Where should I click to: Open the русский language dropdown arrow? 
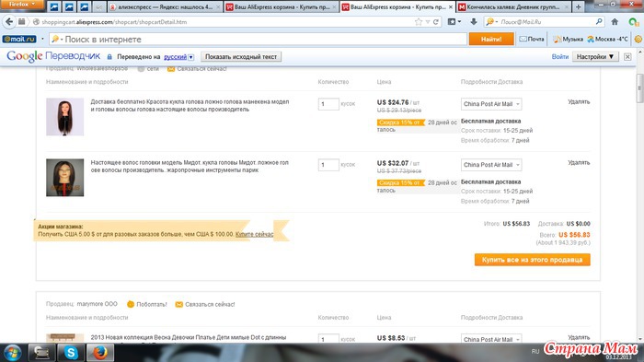[x=191, y=57]
